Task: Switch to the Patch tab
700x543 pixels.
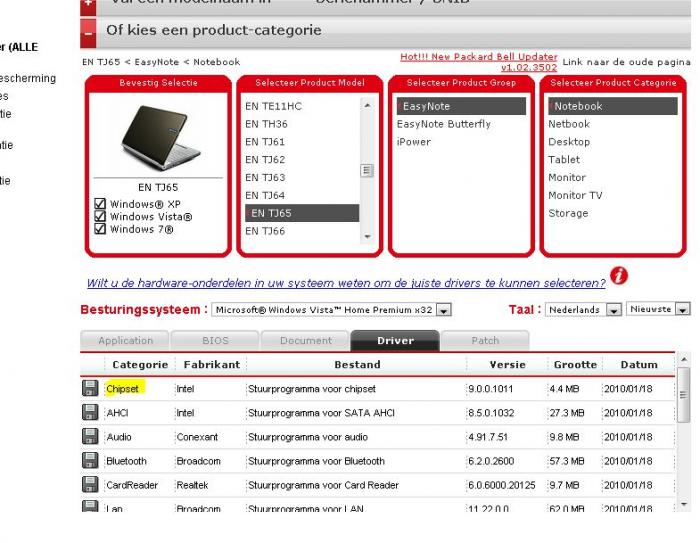Action: click(485, 341)
